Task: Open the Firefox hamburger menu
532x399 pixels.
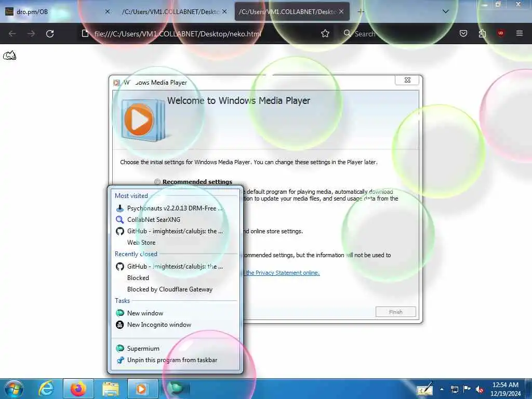Action: pyautogui.click(x=519, y=33)
